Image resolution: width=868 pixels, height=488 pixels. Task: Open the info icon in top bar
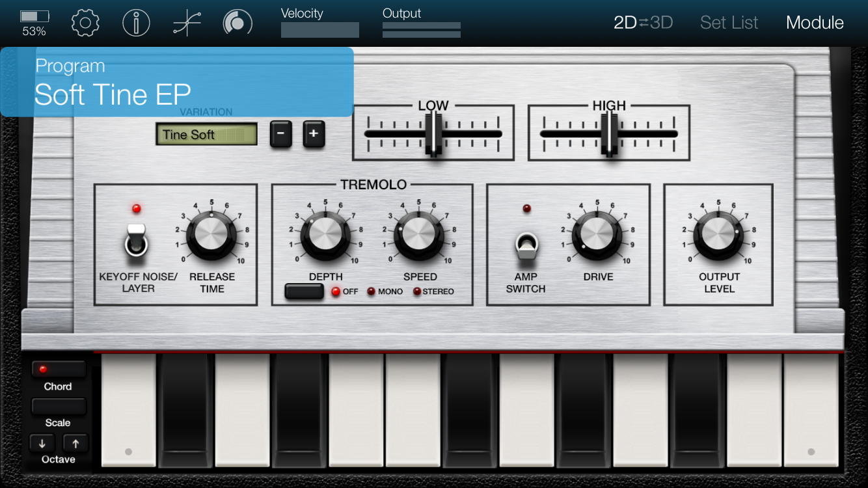pyautogui.click(x=136, y=23)
